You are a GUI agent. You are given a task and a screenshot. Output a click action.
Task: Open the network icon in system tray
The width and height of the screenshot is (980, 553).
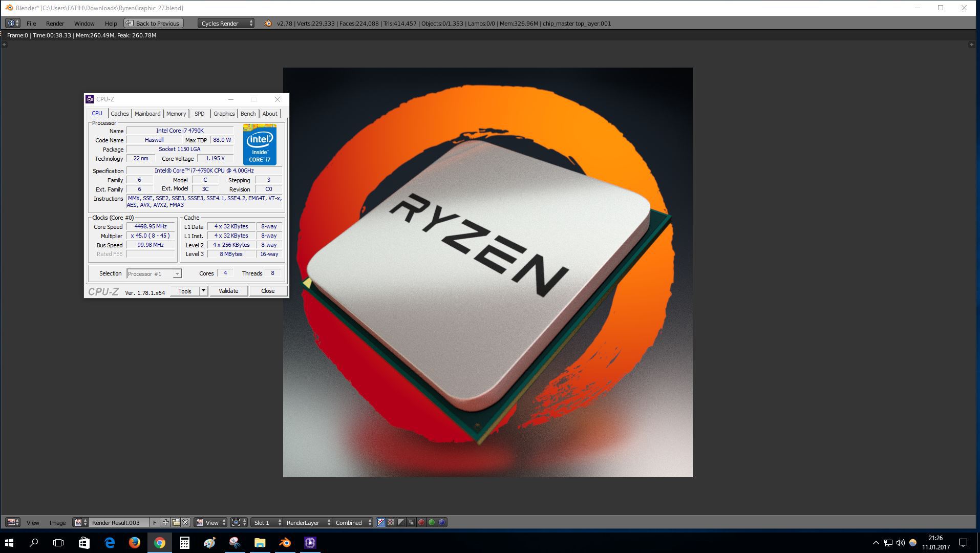click(888, 543)
